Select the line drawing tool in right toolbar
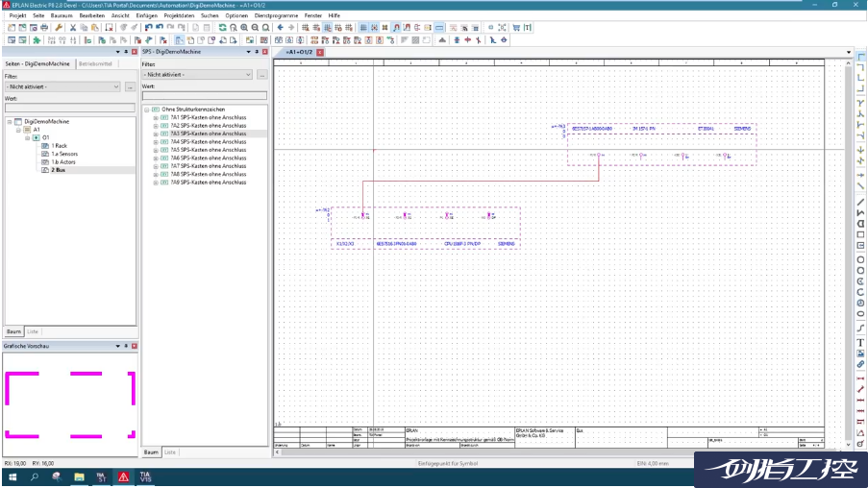This screenshot has width=868, height=488. (860, 201)
